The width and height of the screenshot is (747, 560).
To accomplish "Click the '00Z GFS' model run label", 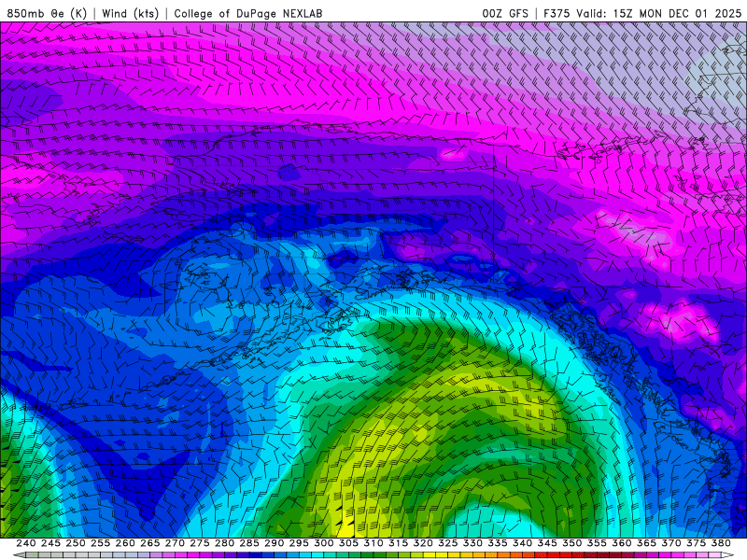I will [x=505, y=13].
